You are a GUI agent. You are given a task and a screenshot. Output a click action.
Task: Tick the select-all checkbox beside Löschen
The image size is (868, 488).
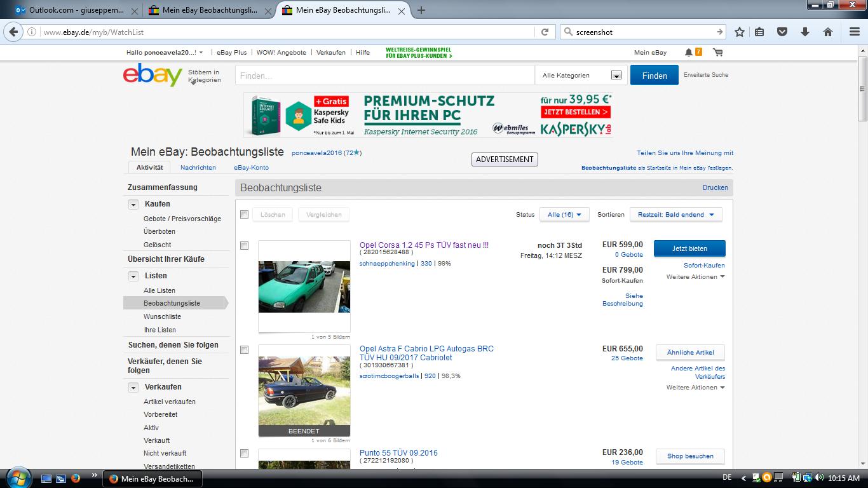(244, 215)
